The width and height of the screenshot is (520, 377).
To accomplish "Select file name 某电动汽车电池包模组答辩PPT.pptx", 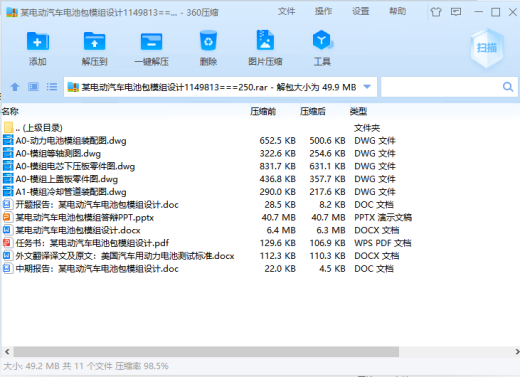I will point(85,217).
